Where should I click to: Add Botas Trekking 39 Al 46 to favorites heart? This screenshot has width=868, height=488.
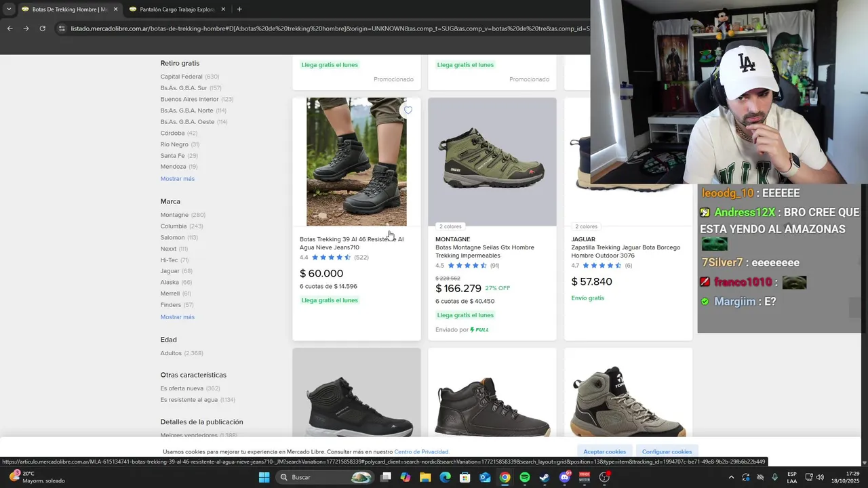[408, 110]
